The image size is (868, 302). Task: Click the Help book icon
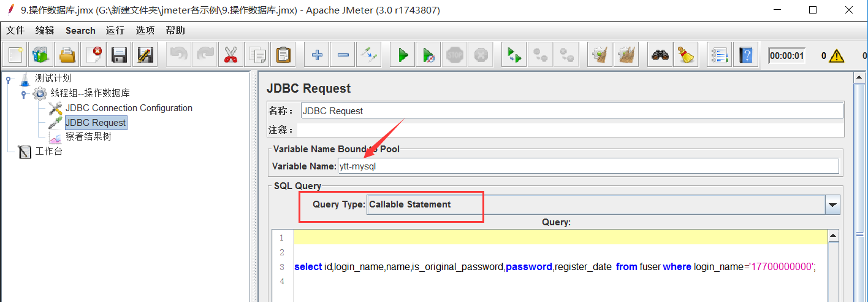coord(745,55)
